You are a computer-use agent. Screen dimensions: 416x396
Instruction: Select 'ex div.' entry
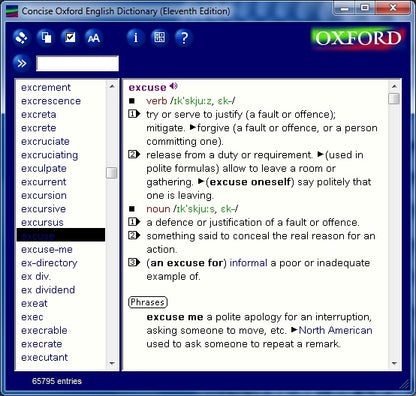click(36, 276)
